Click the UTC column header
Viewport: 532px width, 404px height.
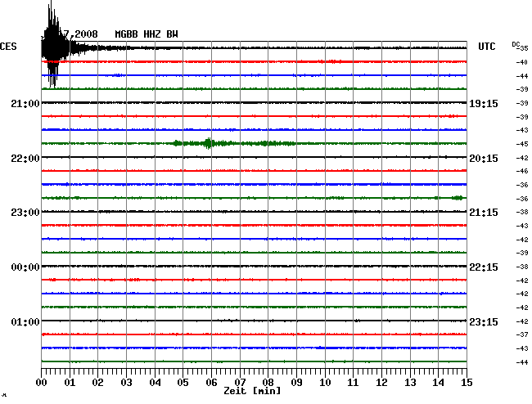tap(486, 47)
